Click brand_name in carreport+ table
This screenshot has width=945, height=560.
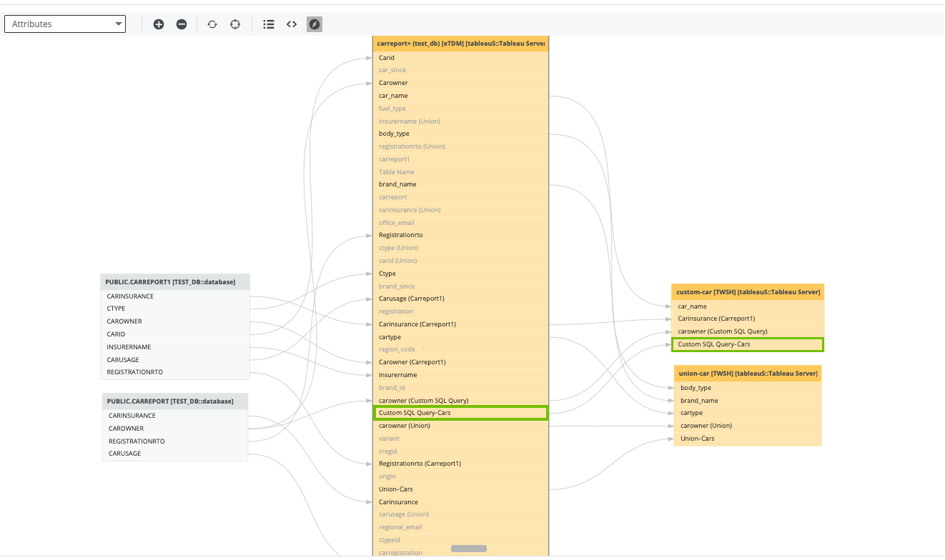click(461, 184)
